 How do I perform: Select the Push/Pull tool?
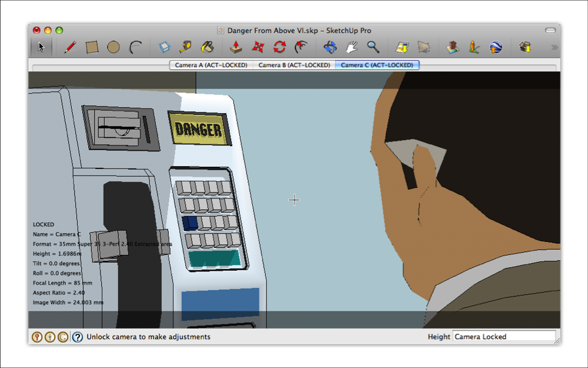(x=236, y=47)
